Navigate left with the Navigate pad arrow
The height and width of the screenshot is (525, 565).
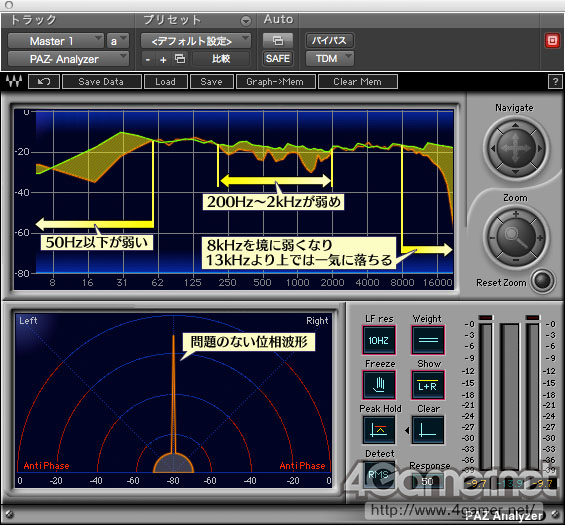(493, 148)
